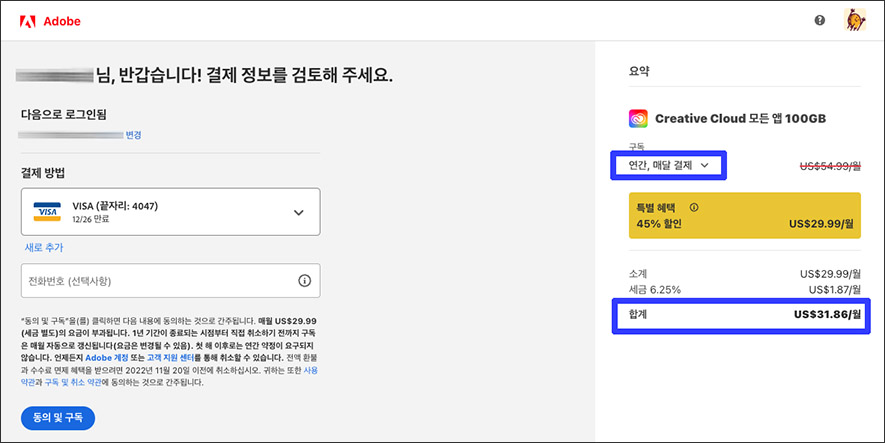Click the 45% 할인 text

659,224
